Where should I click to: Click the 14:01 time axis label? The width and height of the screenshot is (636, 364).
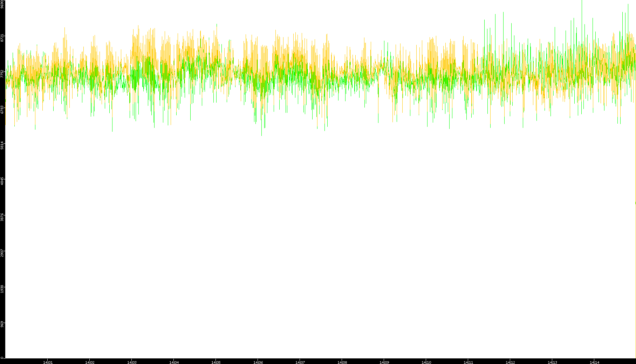pos(48,362)
